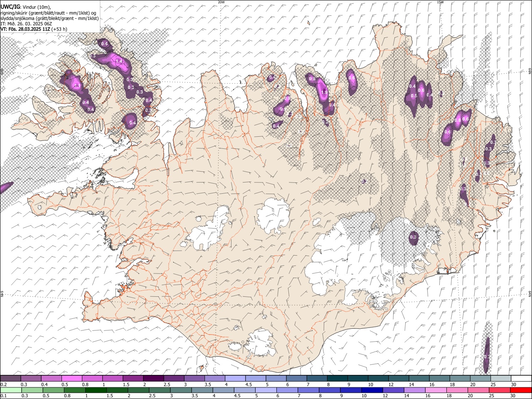
Task: Click the upper legend swatch labeled 0.3
Action: coord(31,378)
